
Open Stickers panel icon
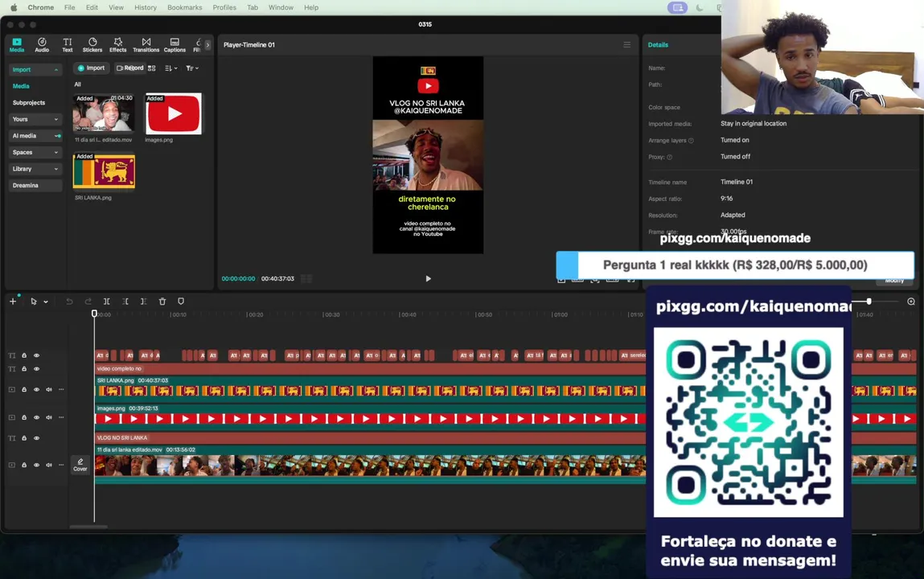[92, 45]
